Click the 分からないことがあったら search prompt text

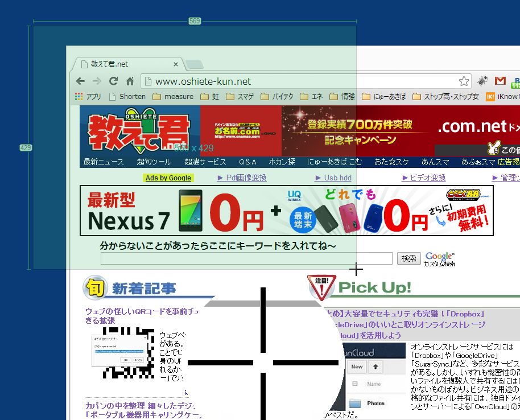coord(218,246)
